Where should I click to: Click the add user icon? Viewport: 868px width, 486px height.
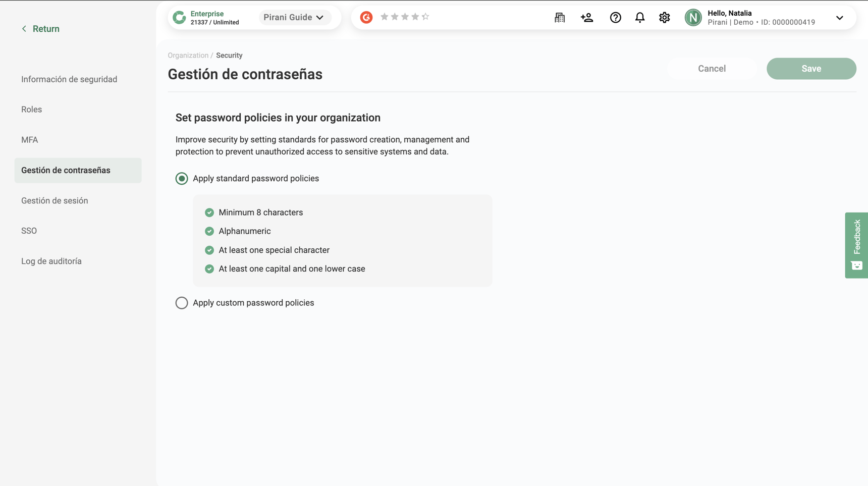[x=586, y=18]
